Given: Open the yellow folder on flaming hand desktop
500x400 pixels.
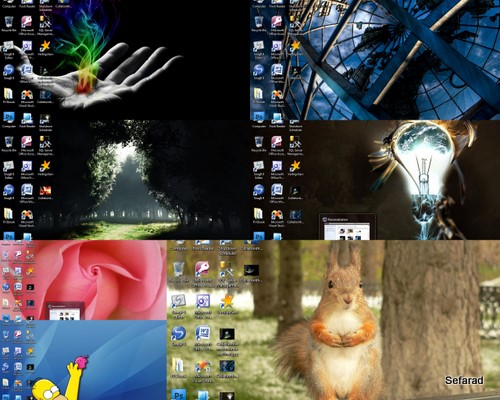Looking at the screenshot, I should pyautogui.click(x=9, y=94).
